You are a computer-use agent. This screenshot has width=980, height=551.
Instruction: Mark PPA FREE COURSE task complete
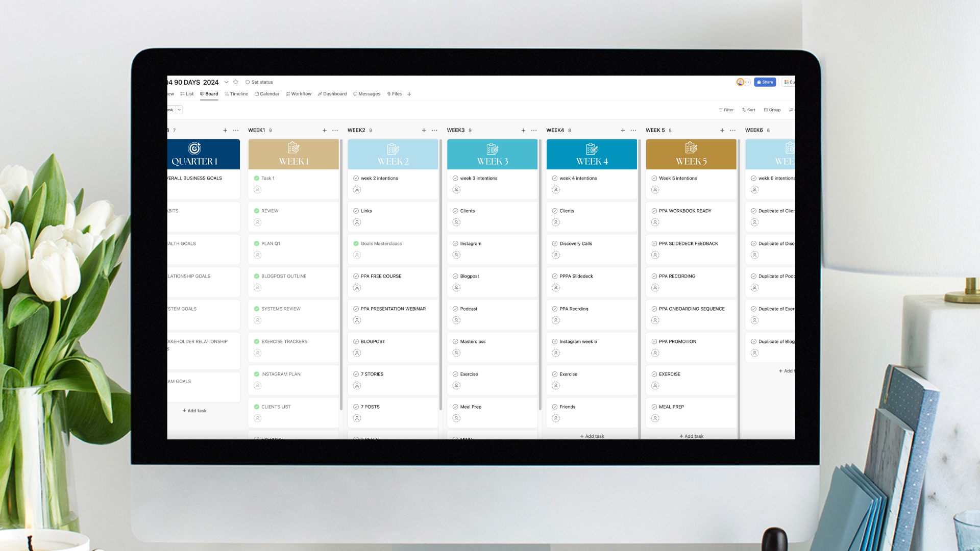coord(356,277)
